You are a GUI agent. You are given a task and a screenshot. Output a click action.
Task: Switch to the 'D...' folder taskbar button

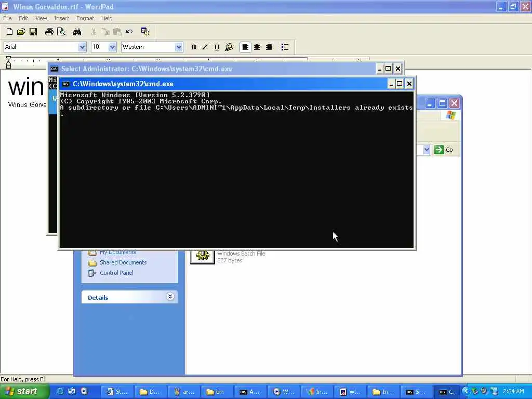[x=150, y=392]
